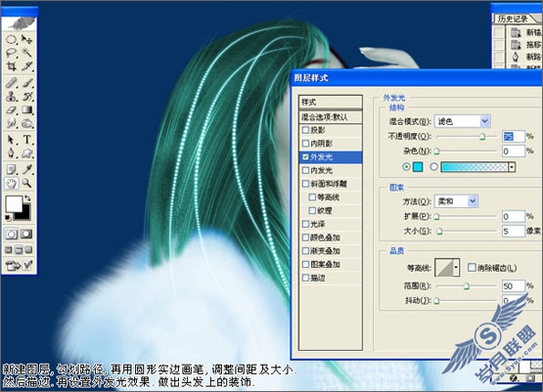Enable the 纹理 texture checkbox
Screen dimensions: 543x392
312,210
